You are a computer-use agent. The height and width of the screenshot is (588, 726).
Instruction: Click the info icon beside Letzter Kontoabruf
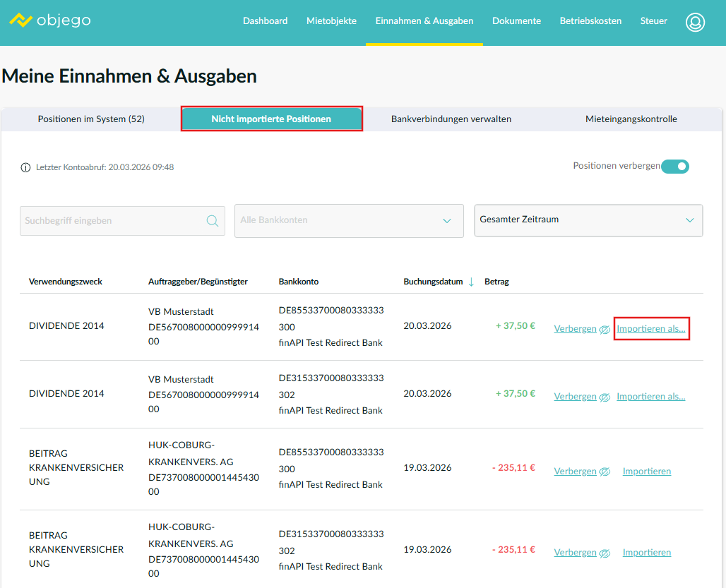click(x=26, y=167)
